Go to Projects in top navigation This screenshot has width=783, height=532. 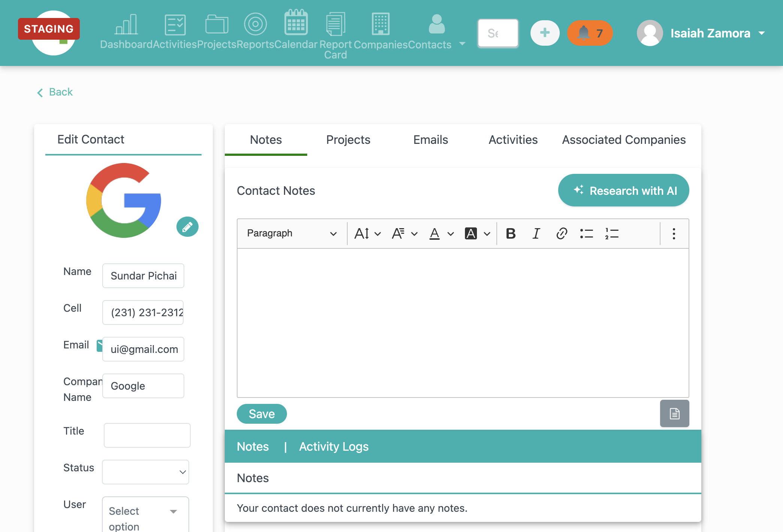(x=217, y=32)
